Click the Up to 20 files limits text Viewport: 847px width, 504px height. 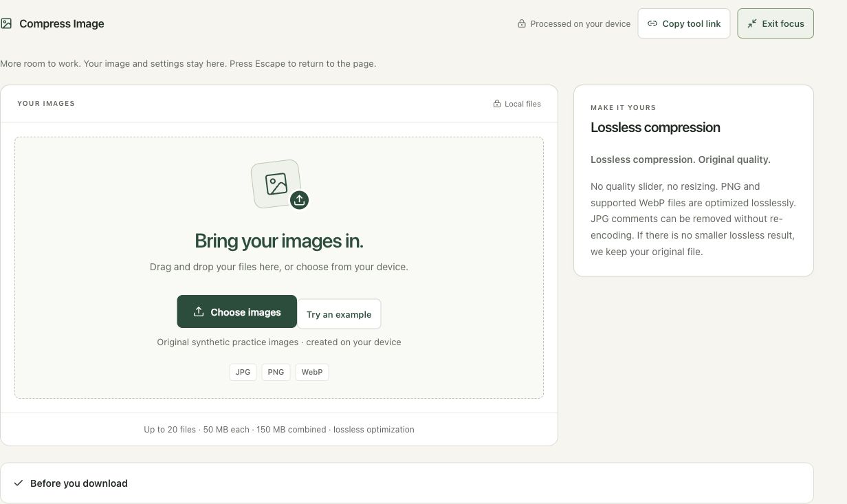tap(279, 430)
